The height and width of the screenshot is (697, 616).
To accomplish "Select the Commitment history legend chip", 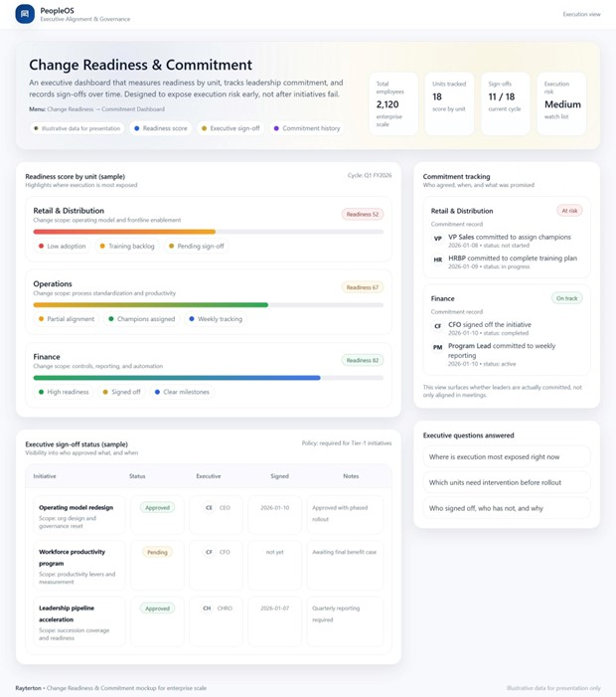I will click(307, 128).
